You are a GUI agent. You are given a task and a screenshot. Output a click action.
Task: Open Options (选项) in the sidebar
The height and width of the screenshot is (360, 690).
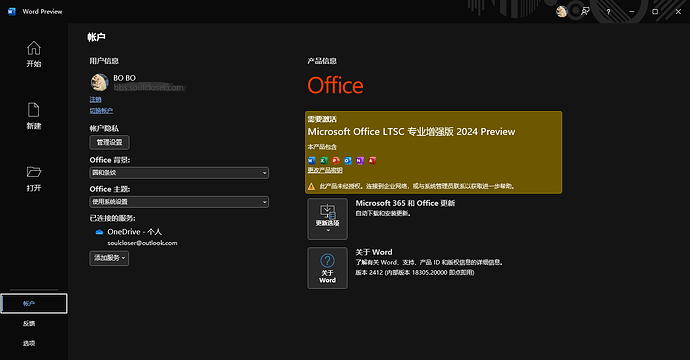tap(29, 343)
